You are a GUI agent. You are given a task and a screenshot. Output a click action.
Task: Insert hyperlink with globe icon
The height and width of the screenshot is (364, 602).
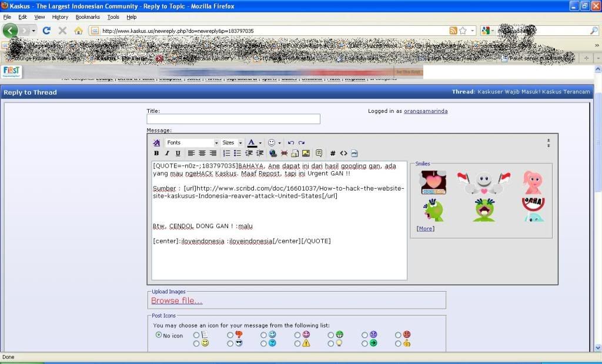pos(273,153)
